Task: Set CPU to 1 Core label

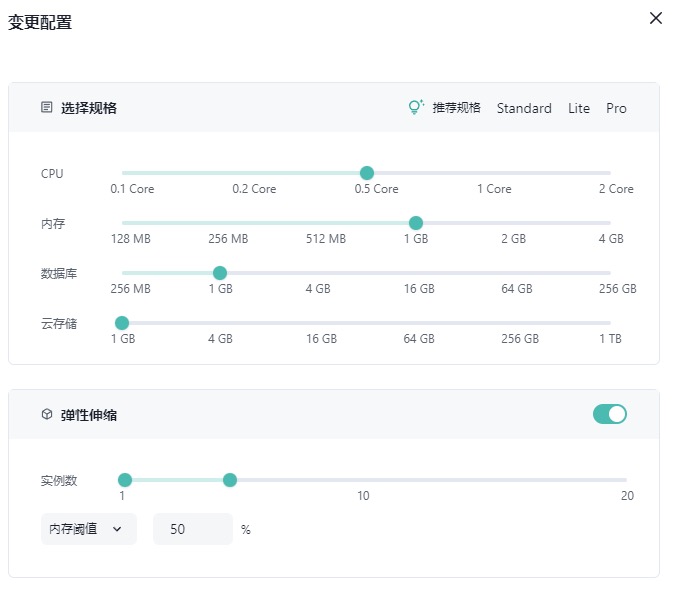Action: coord(494,189)
